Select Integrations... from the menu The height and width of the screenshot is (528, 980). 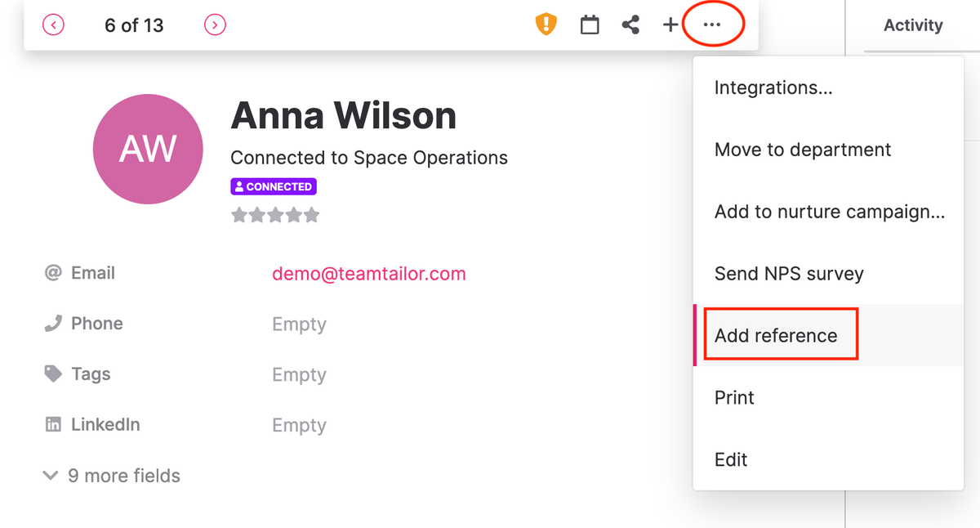pyautogui.click(x=773, y=87)
